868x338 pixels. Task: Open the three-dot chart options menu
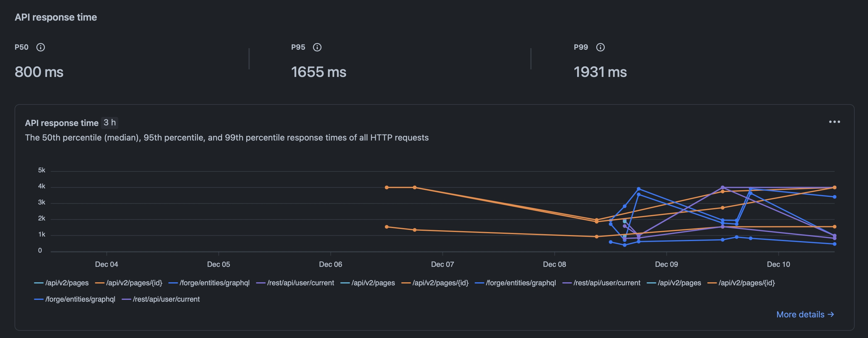coord(834,122)
